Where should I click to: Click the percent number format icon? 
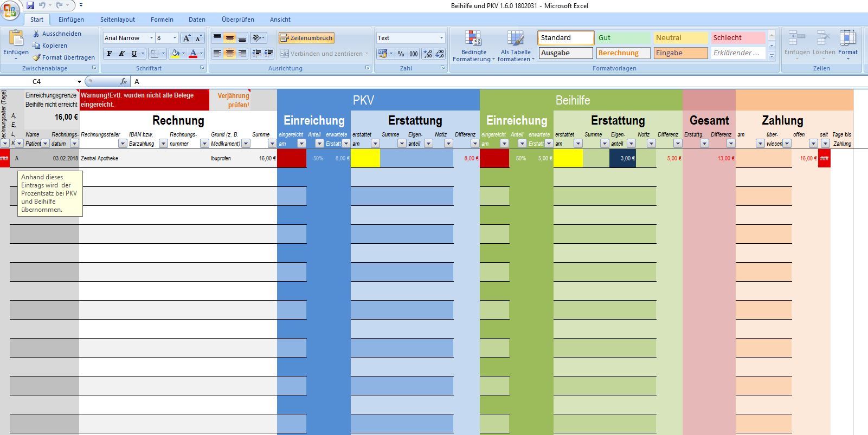[401, 54]
